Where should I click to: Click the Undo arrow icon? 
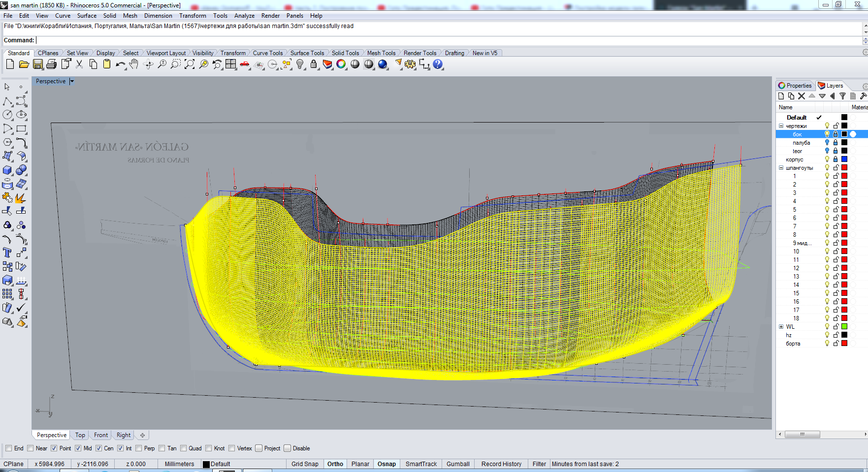[x=120, y=64]
